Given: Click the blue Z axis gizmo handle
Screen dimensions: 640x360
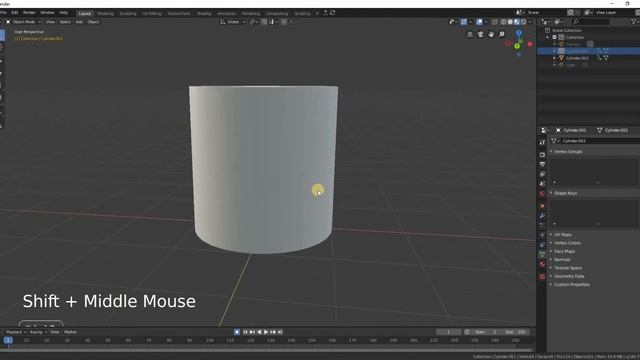Looking at the screenshot, I should click(x=519, y=33).
